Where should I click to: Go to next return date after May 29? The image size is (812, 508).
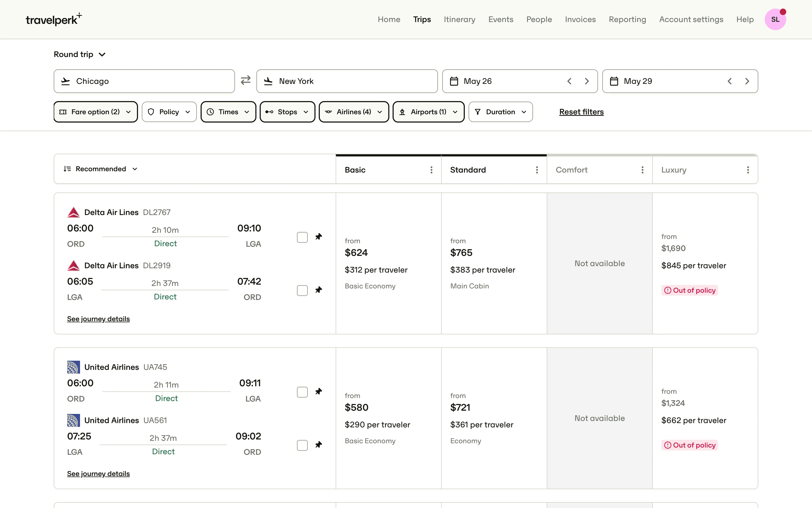tap(747, 81)
